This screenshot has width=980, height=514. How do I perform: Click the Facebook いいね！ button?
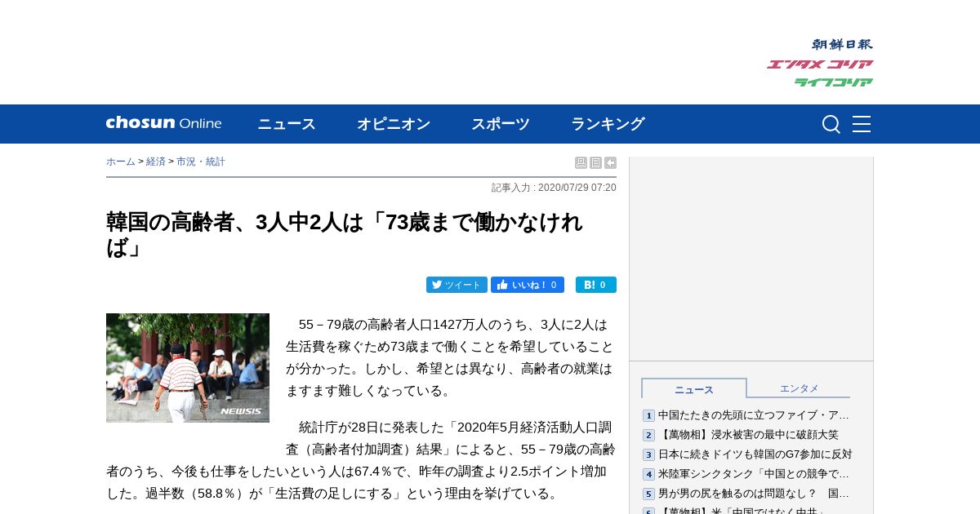pyautogui.click(x=528, y=285)
